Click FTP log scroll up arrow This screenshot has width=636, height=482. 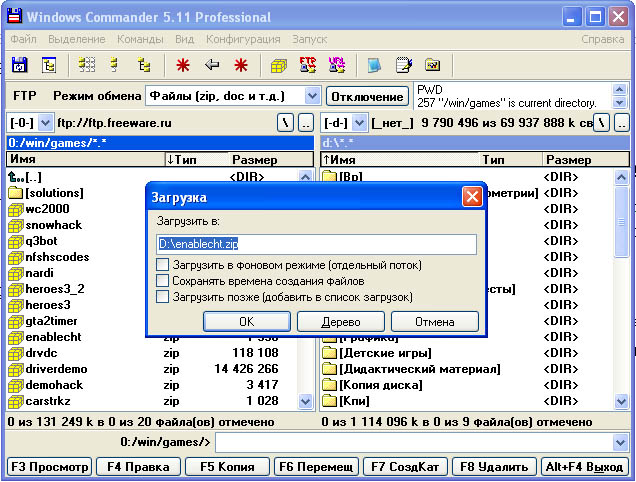click(619, 89)
